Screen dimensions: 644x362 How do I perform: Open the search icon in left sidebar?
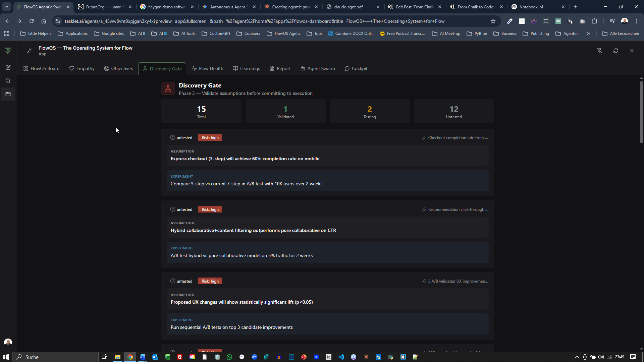8,81
